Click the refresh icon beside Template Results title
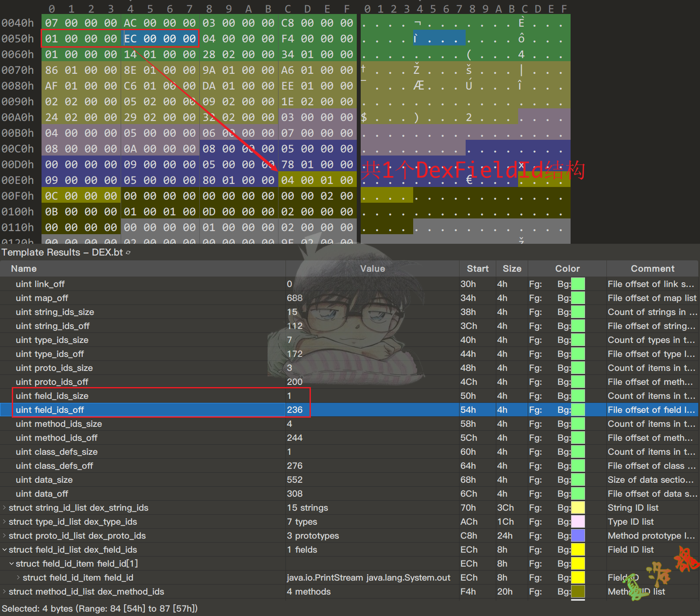Viewport: 700px width, 616px height. tap(128, 253)
